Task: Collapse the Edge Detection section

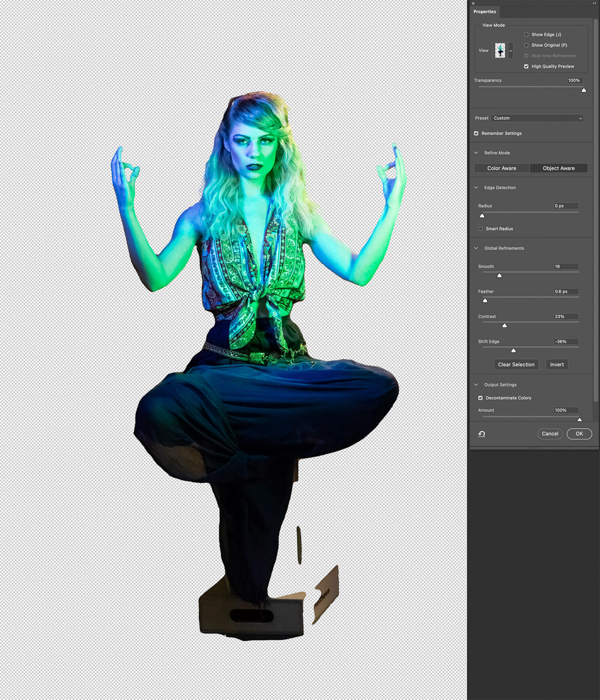Action: 476,187
